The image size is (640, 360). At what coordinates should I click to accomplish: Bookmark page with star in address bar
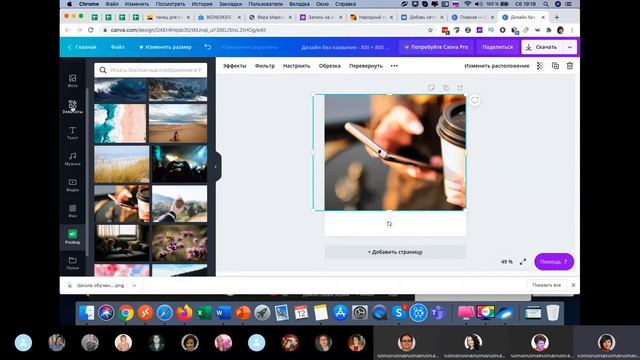coord(430,30)
